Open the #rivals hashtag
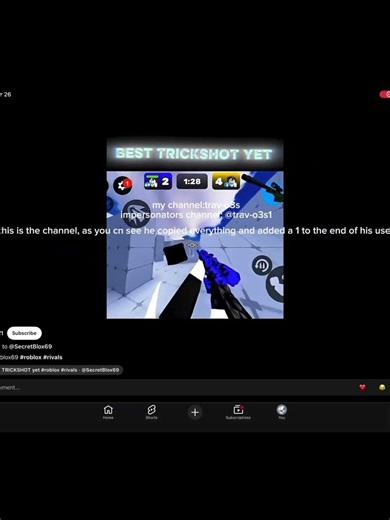The width and height of the screenshot is (390, 520). pos(53,357)
